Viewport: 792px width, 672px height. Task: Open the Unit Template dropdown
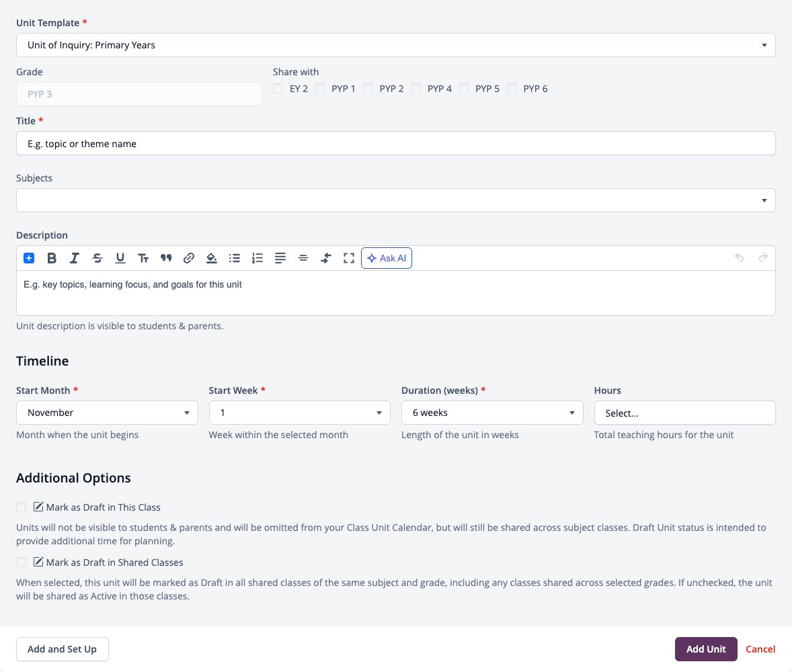pos(395,45)
